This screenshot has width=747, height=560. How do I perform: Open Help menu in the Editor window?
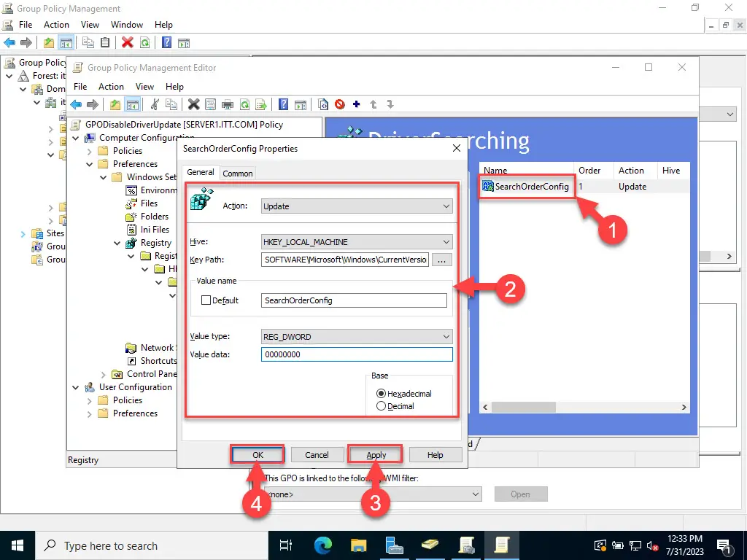pyautogui.click(x=174, y=87)
